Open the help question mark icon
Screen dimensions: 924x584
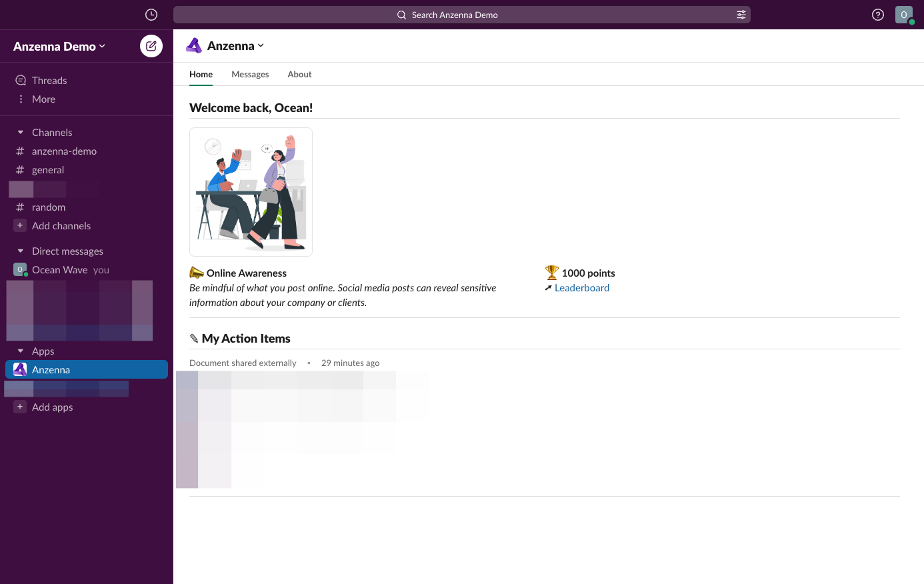878,15
